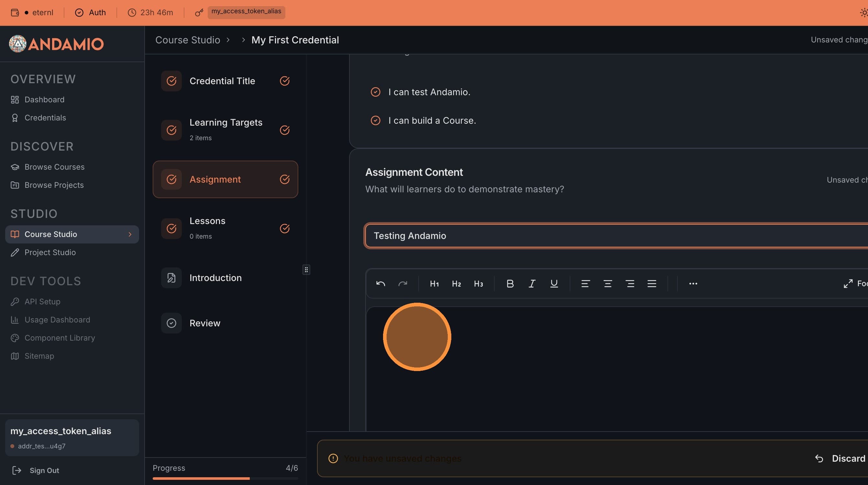Apply H2 heading formatting
This screenshot has width=868, height=485.
coord(456,283)
